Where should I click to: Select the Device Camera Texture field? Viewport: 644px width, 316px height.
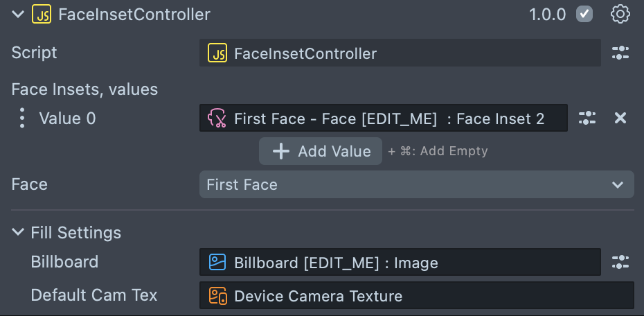[x=416, y=296]
